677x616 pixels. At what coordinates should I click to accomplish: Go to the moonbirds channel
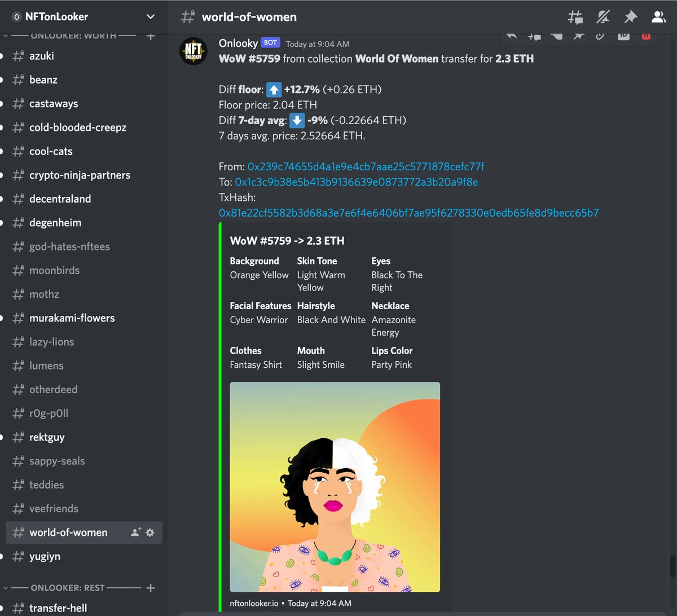[x=84, y=270]
